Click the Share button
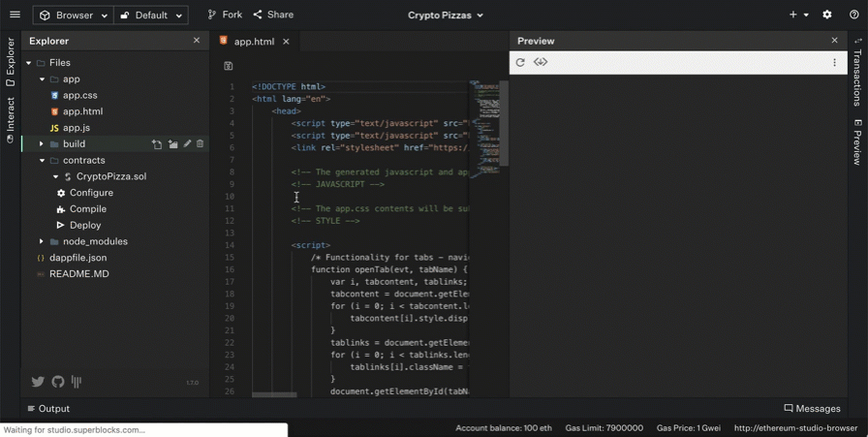The image size is (868, 437). pyautogui.click(x=273, y=15)
